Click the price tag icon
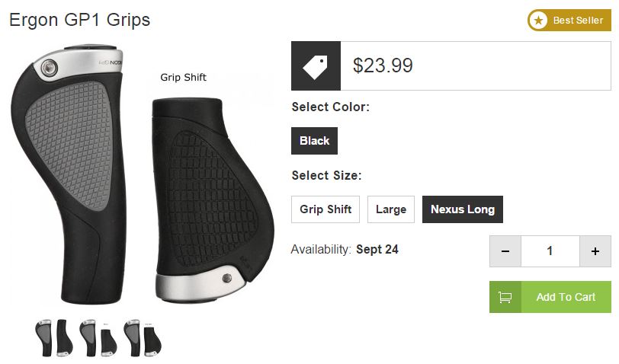The image size is (619, 364). (316, 66)
